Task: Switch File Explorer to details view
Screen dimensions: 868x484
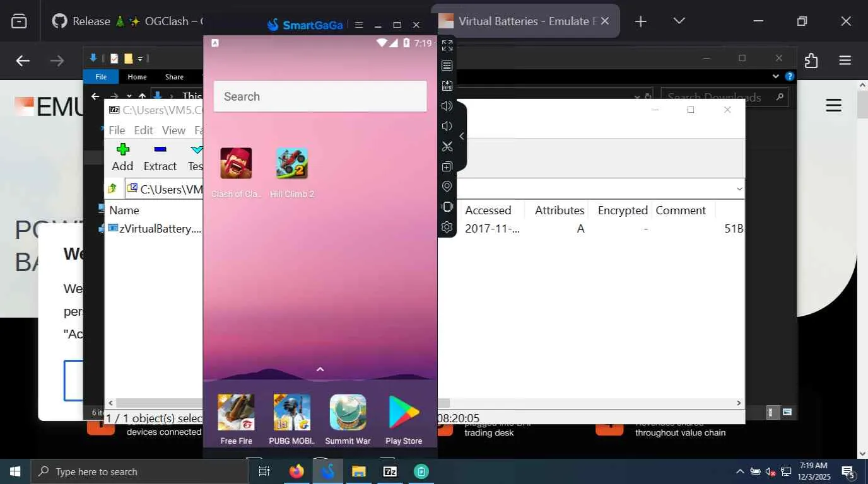Action: click(771, 412)
